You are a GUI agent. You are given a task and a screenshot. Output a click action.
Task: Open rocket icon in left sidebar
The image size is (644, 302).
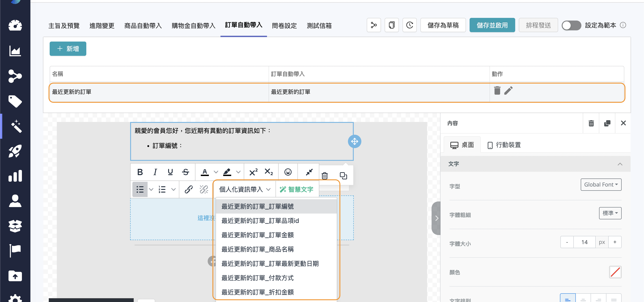point(15,151)
